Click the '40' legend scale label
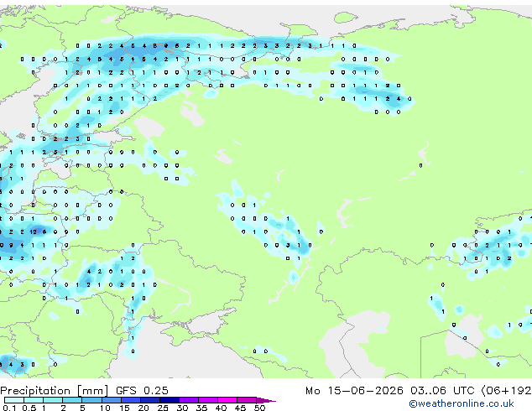Image resolution: width=532 pixels, height=411 pixels. (221, 408)
